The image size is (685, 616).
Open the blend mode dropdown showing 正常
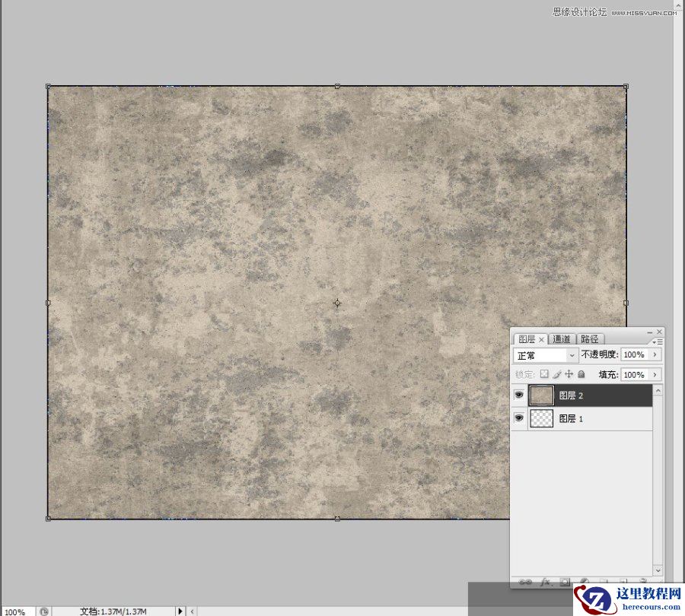pos(543,355)
